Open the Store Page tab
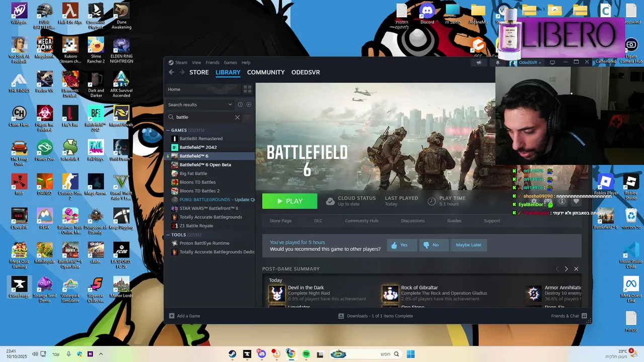 (280, 221)
